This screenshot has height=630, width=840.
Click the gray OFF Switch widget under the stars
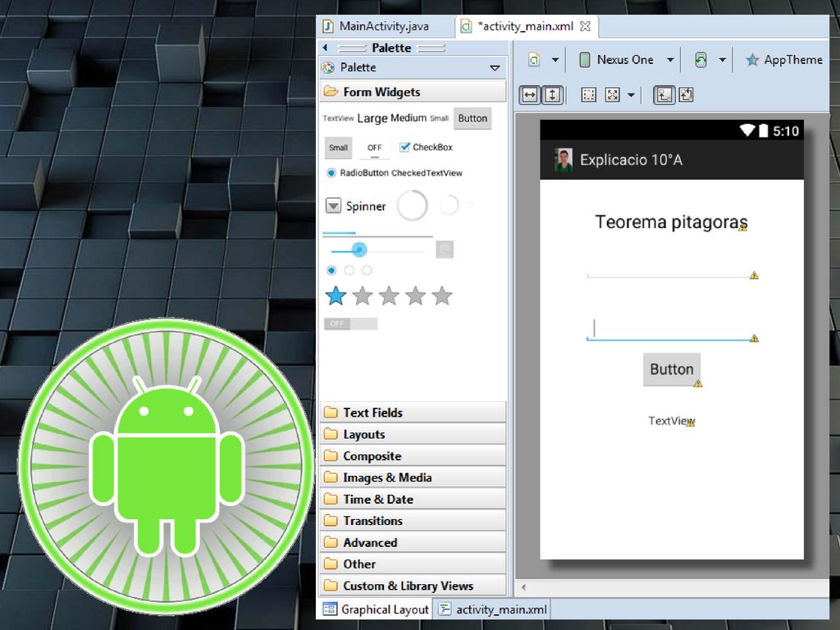pos(351,323)
